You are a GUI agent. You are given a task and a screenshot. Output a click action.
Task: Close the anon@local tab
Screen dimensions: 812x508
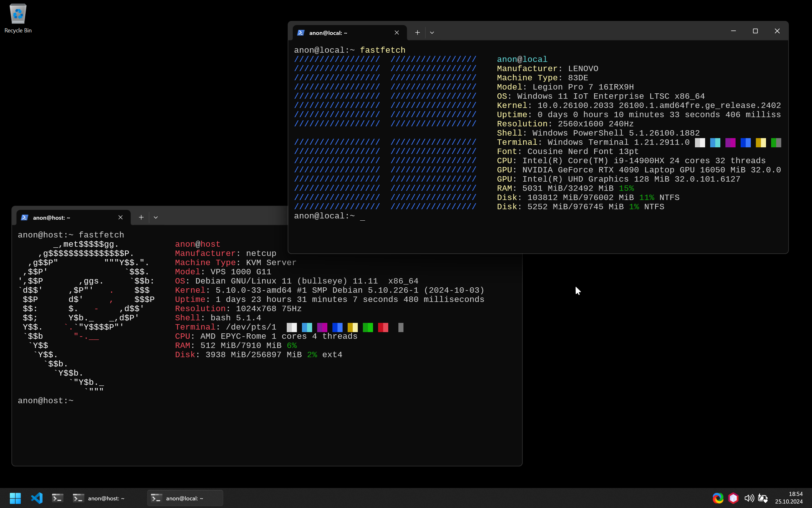pos(396,33)
